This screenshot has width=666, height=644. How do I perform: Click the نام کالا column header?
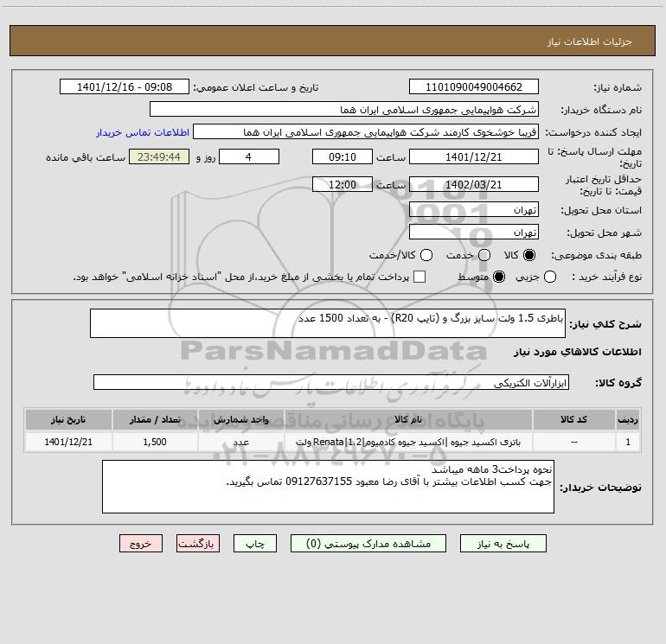click(x=408, y=419)
